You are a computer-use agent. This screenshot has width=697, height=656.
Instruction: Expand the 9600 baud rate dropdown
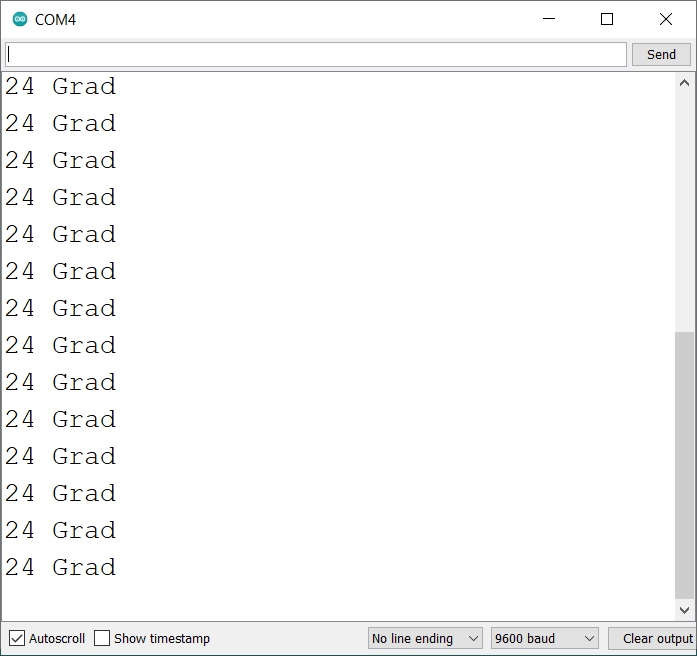pyautogui.click(x=544, y=638)
